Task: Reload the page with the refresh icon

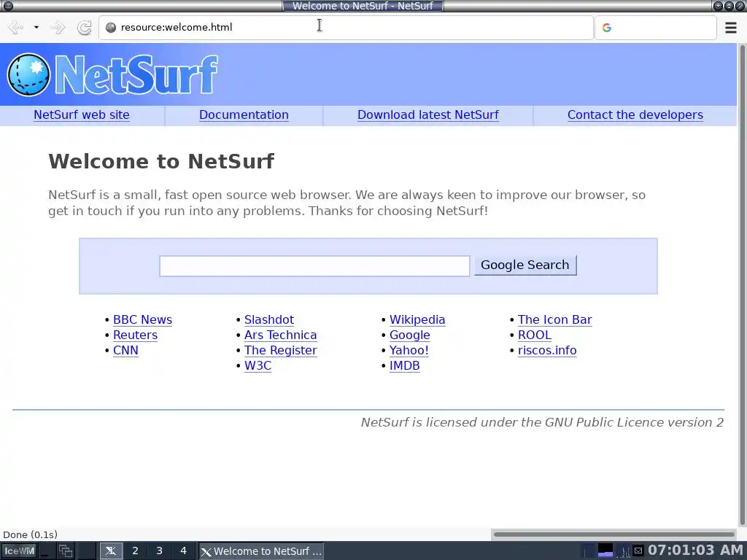Action: [85, 28]
